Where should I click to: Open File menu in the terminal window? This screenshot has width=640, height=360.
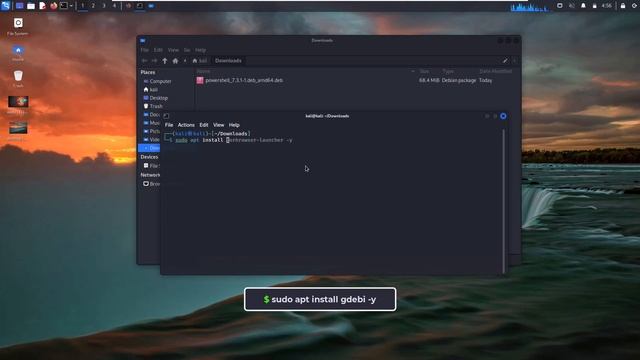tap(169, 125)
